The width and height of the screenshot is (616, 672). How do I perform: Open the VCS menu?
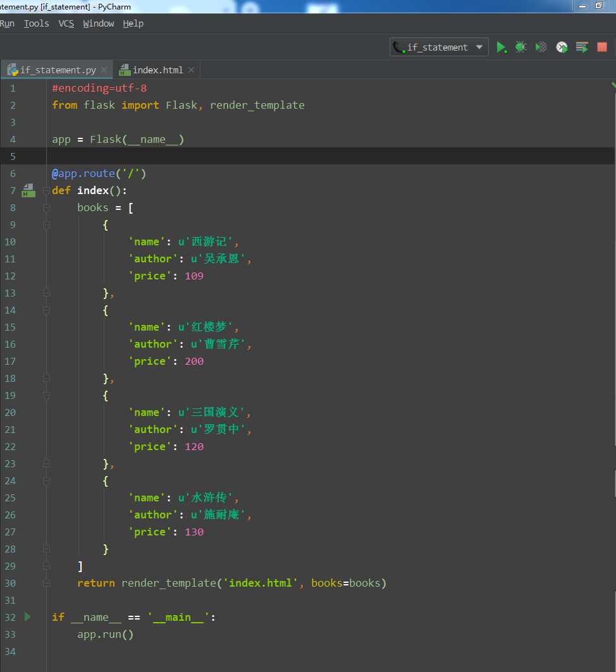[x=66, y=23]
